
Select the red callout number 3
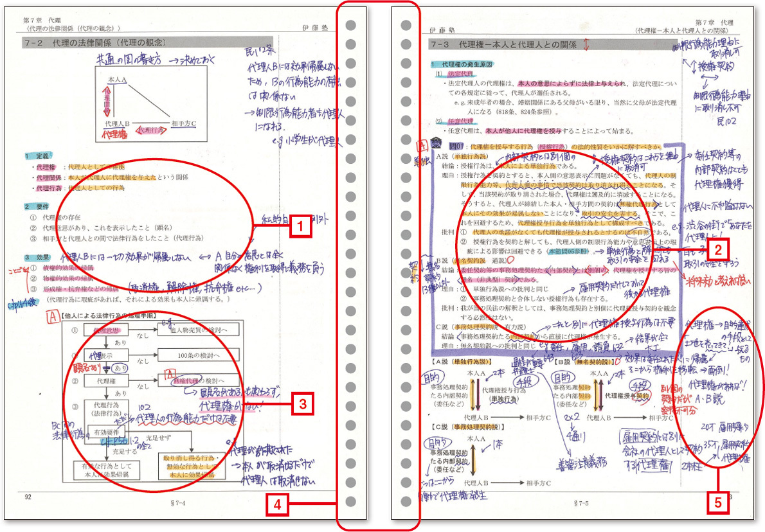coord(300,404)
